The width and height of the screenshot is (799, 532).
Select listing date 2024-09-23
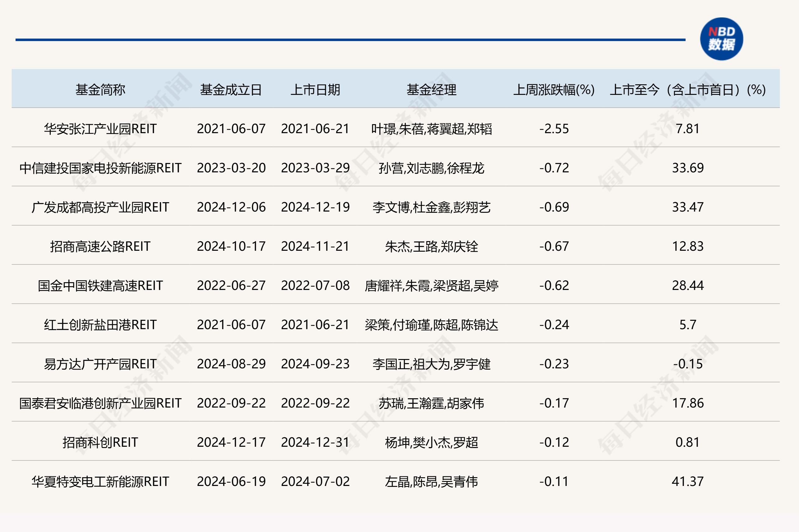(315, 364)
